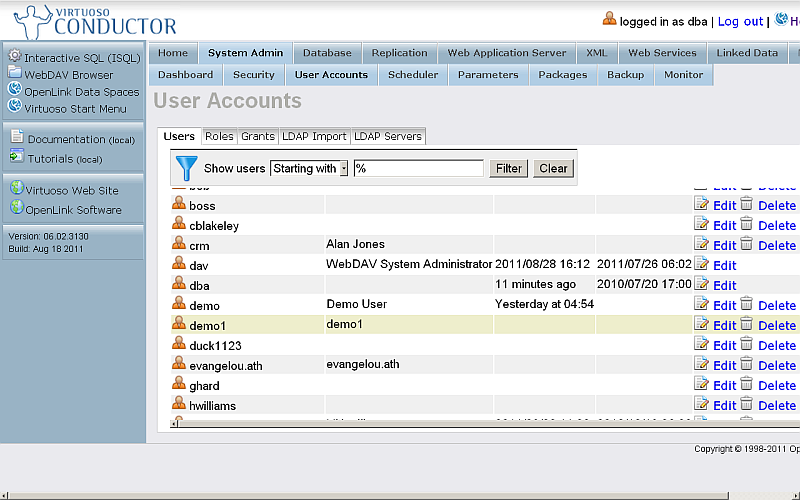Click the Virtuoso Conductor logo
The image size is (800, 500).
[95, 22]
